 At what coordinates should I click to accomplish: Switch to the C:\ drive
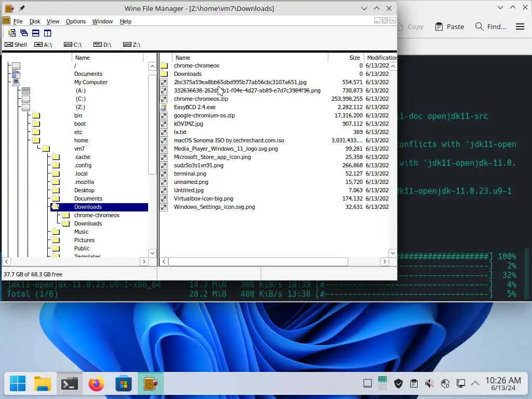coord(73,45)
